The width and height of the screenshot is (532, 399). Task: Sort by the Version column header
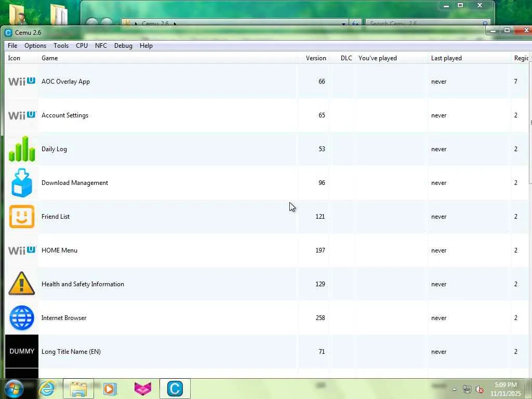click(313, 58)
